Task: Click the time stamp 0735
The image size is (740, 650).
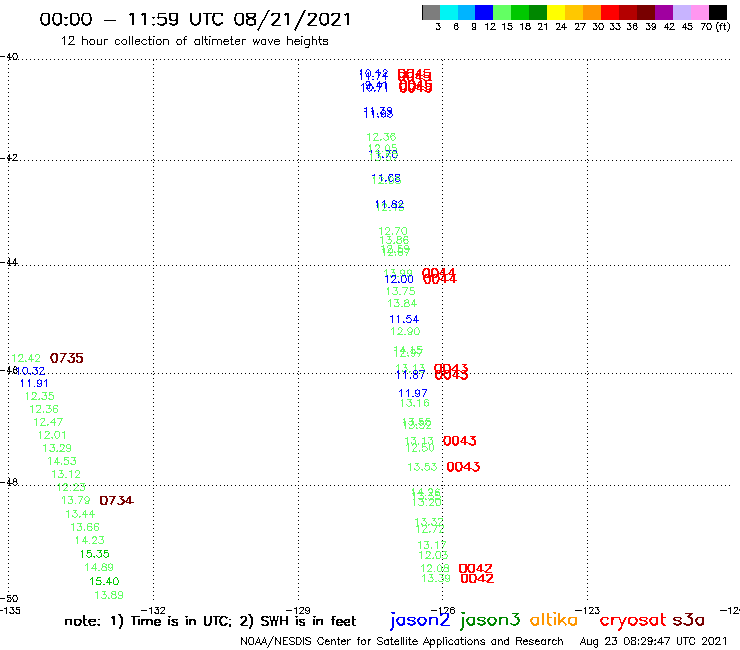Action: (67, 358)
